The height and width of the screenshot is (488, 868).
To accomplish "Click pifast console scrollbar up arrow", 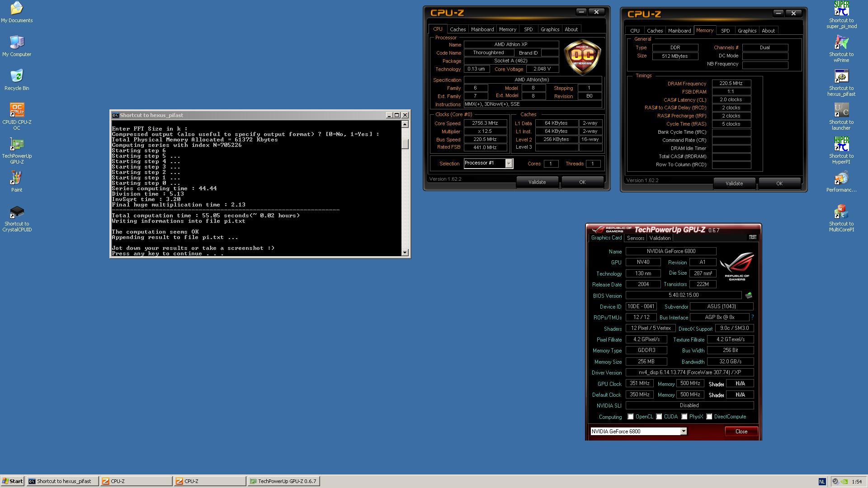I will (x=405, y=124).
